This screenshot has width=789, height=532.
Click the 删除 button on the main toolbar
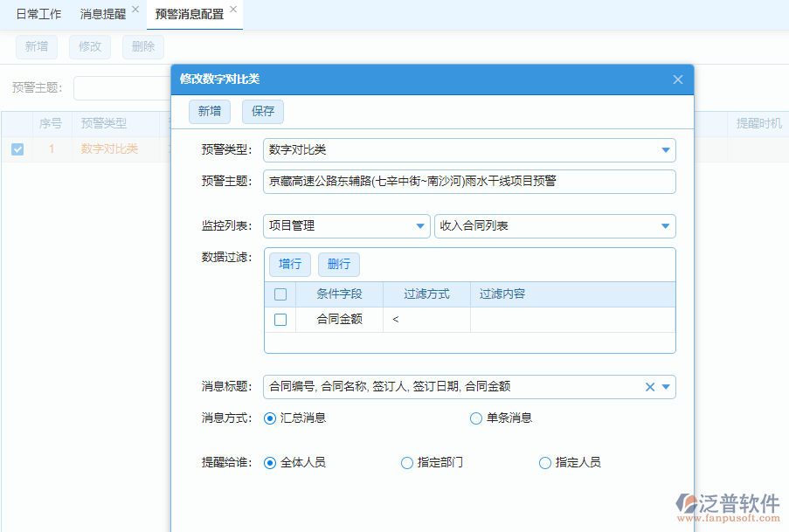(x=142, y=46)
